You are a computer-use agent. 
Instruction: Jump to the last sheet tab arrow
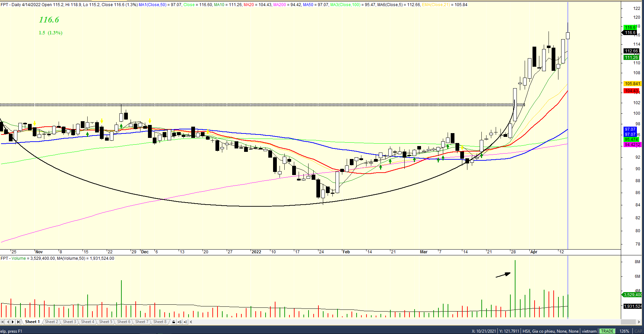pyautogui.click(x=18, y=322)
